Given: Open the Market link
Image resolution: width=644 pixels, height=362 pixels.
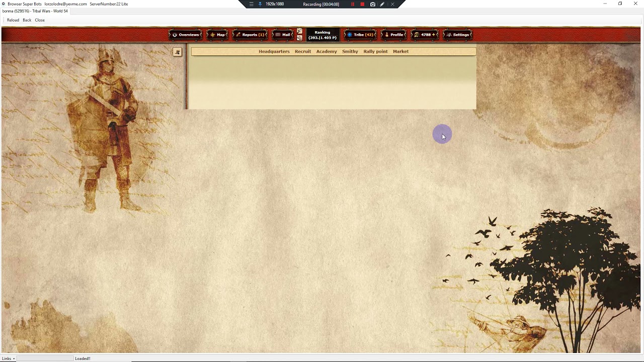Looking at the screenshot, I should tap(400, 51).
